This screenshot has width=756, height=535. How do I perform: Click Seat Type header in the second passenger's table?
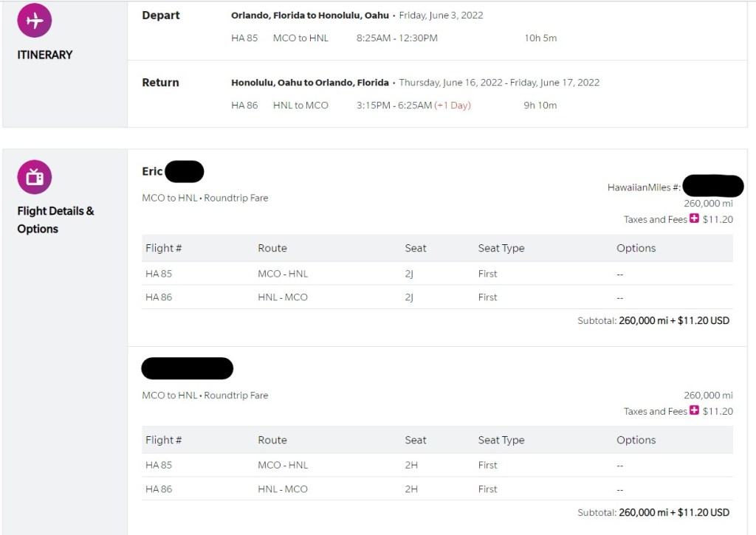coord(501,440)
